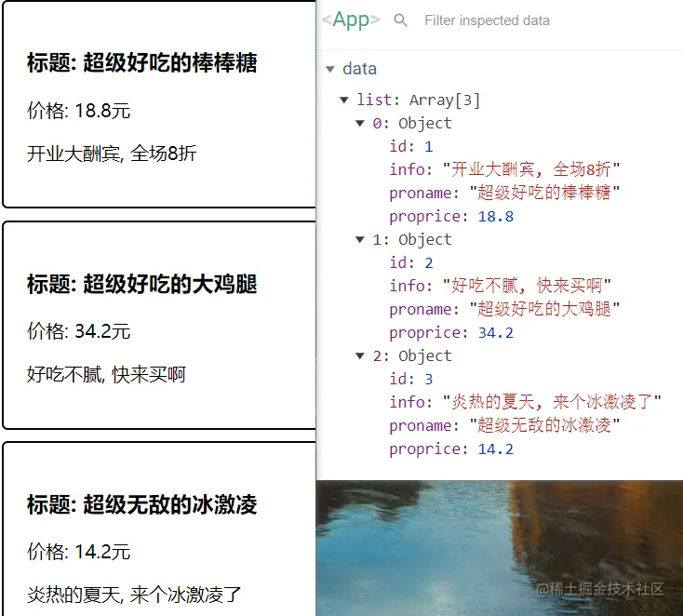Click the card text 开业大酬宾, 全场8折
Screen dimensions: 683x616
point(112,154)
